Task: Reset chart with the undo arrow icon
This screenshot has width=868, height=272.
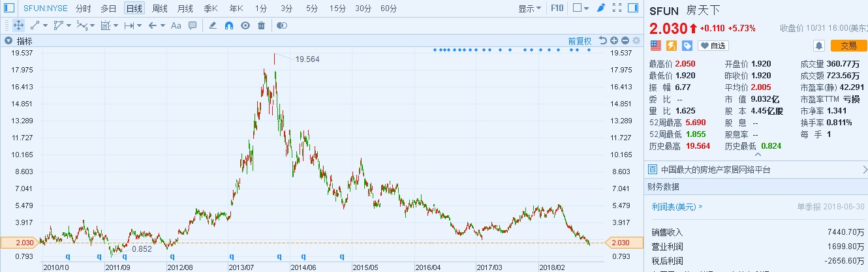Action: tap(603, 40)
